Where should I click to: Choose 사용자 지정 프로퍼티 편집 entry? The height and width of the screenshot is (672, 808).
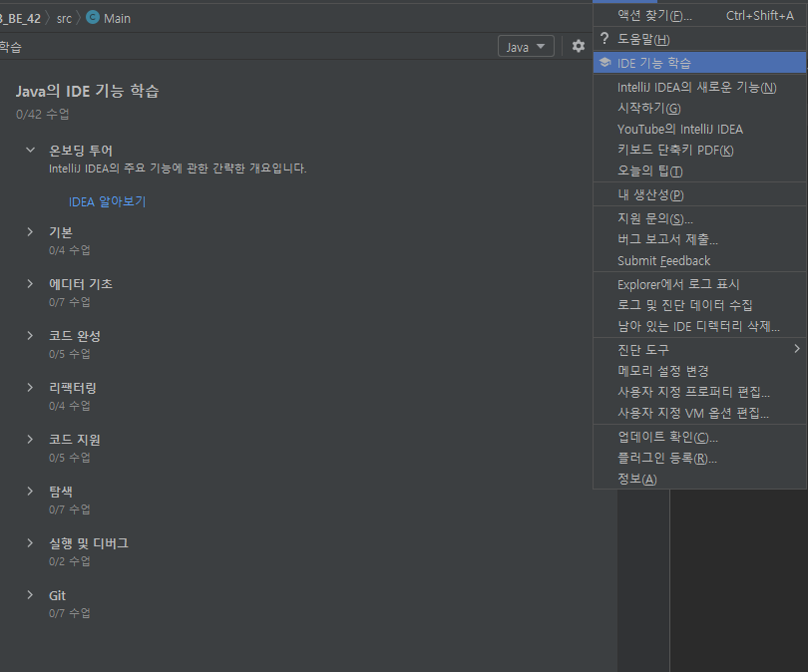700,392
